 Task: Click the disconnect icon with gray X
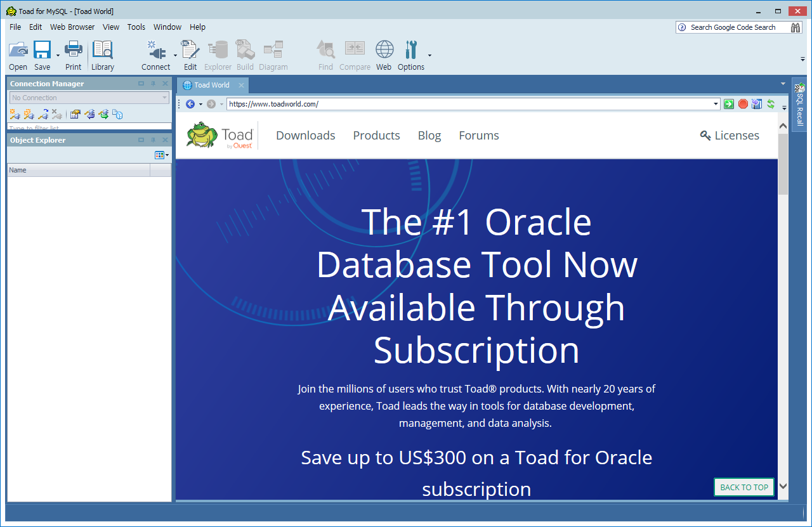57,114
